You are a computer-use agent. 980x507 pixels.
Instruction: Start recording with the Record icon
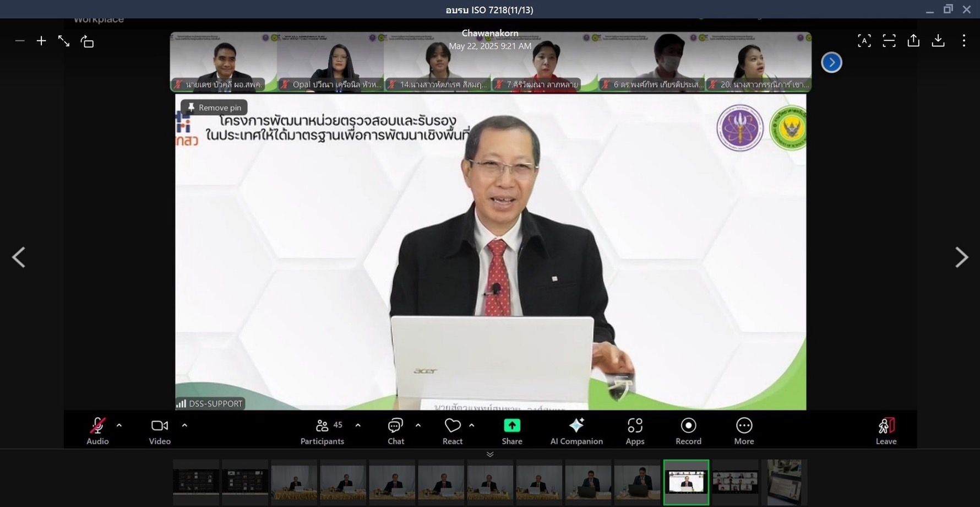(x=688, y=431)
